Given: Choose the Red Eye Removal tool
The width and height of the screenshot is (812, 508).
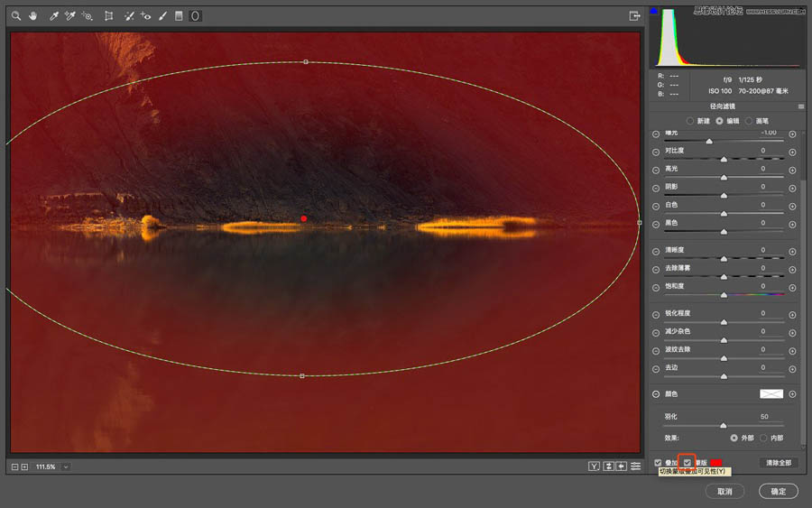Looking at the screenshot, I should [146, 16].
